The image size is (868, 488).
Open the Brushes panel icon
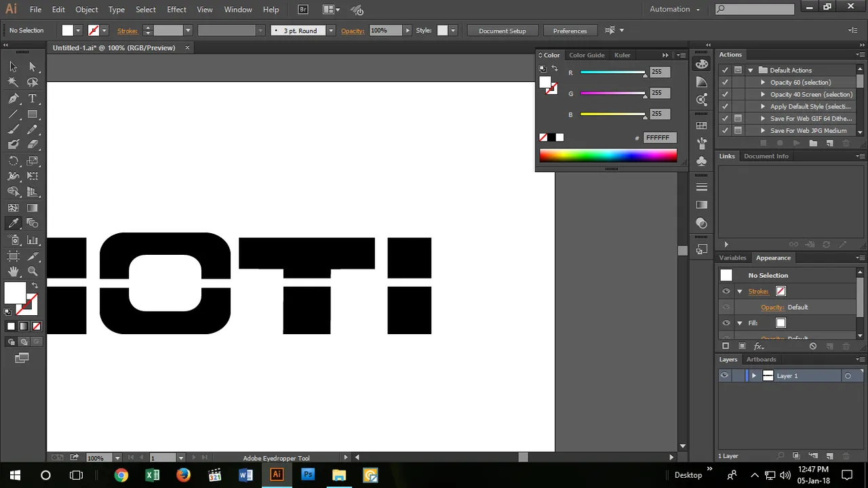(702, 144)
